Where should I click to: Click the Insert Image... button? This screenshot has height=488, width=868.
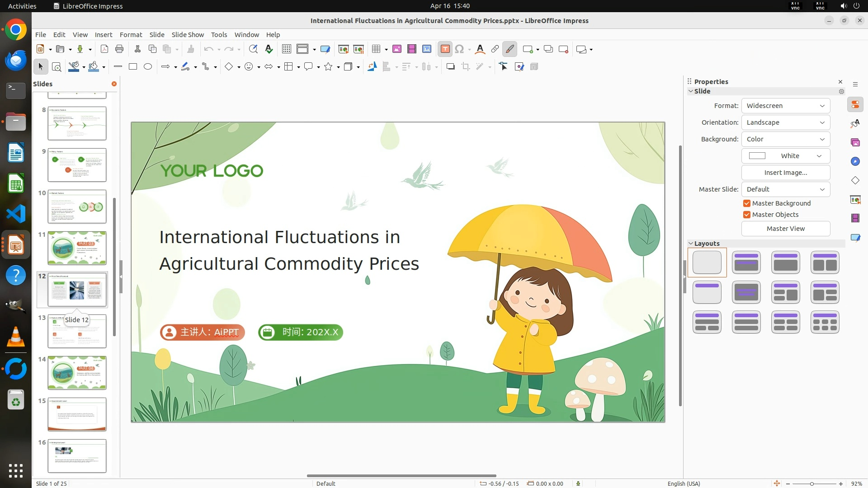tap(785, 173)
